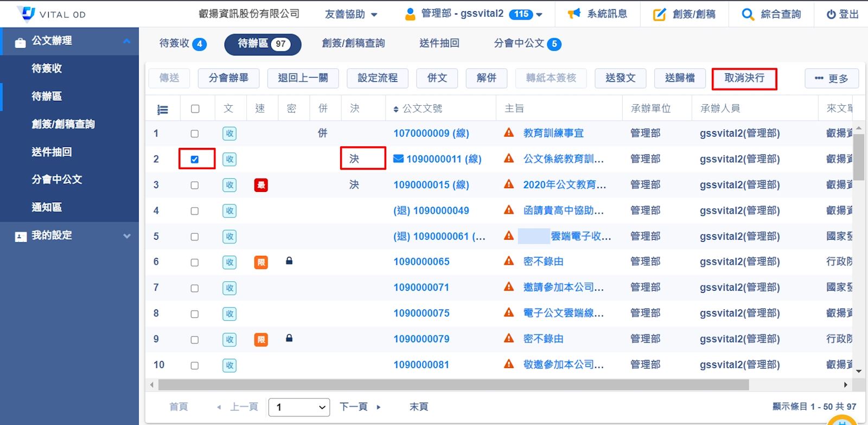Click the 取消決行 button

[744, 79]
